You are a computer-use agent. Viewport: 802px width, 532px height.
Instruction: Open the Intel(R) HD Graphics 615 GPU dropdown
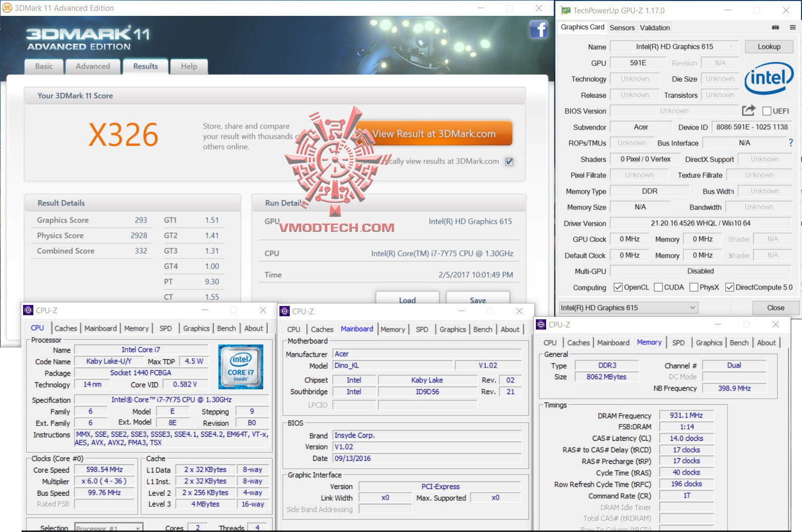629,308
